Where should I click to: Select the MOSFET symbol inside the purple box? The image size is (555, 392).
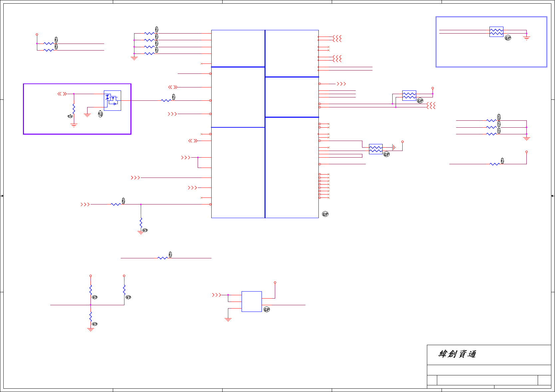[x=112, y=100]
